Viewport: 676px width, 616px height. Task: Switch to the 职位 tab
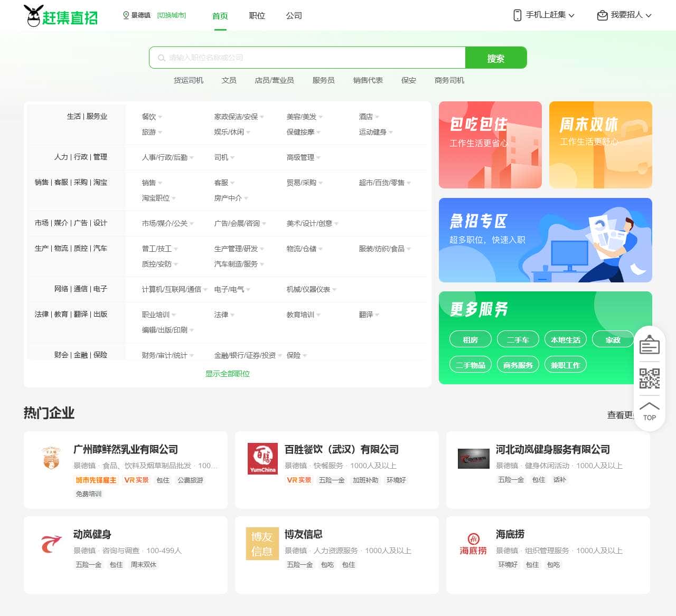pyautogui.click(x=257, y=16)
